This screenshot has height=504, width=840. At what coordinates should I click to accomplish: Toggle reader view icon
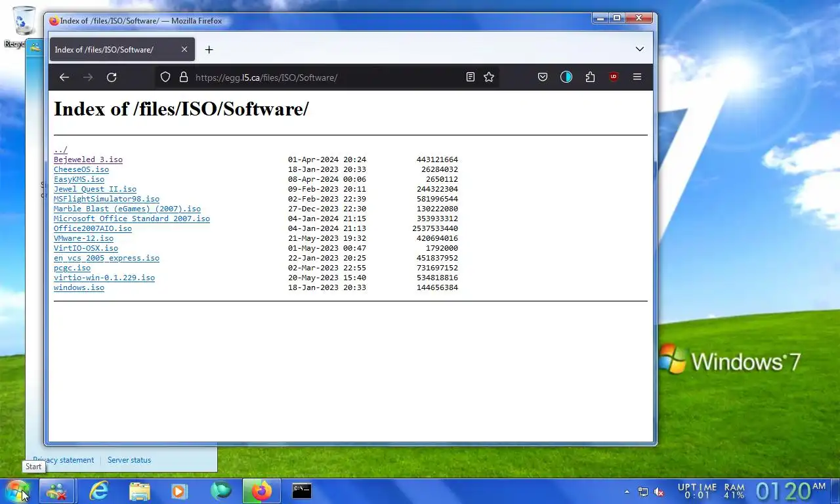[x=470, y=77]
